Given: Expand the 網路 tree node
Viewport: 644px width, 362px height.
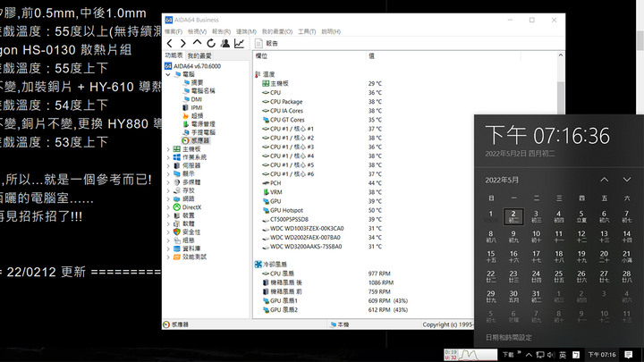Looking at the screenshot, I should tap(168, 199).
